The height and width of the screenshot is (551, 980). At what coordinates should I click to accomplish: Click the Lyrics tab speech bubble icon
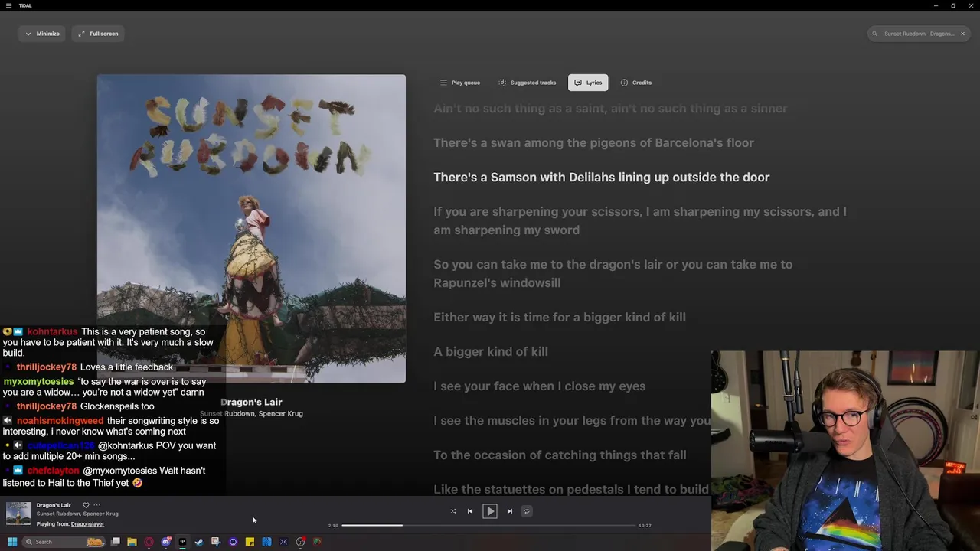(x=578, y=83)
